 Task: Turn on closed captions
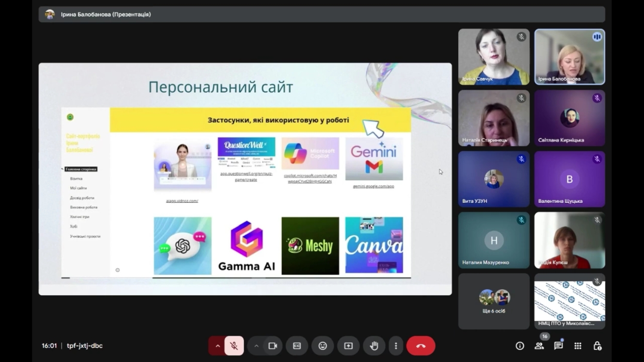click(x=297, y=346)
